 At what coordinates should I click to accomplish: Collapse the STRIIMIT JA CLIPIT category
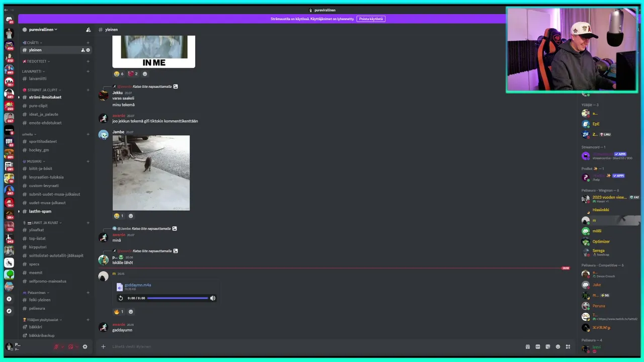42,90
